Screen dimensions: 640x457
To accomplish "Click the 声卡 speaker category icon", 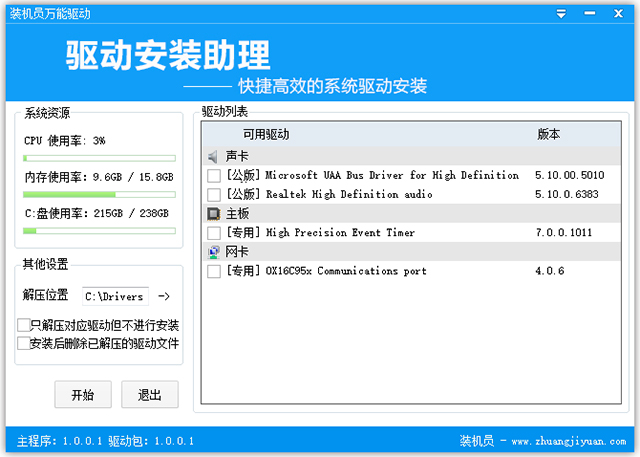I will click(x=213, y=156).
